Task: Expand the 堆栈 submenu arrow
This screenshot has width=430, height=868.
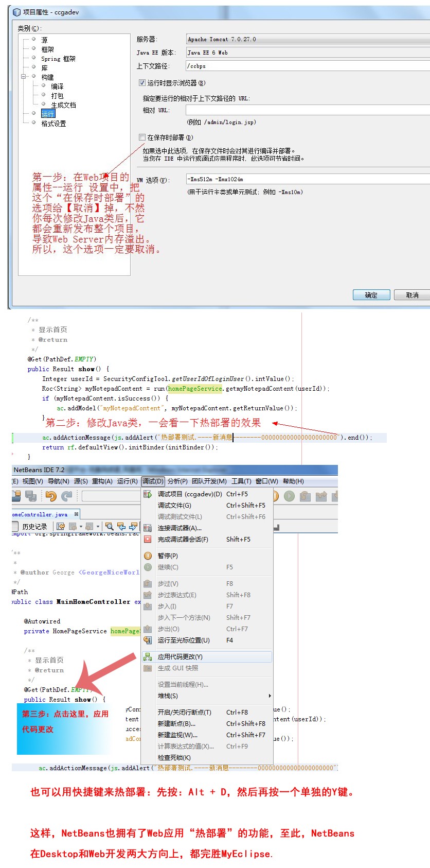Action: pyautogui.click(x=270, y=696)
